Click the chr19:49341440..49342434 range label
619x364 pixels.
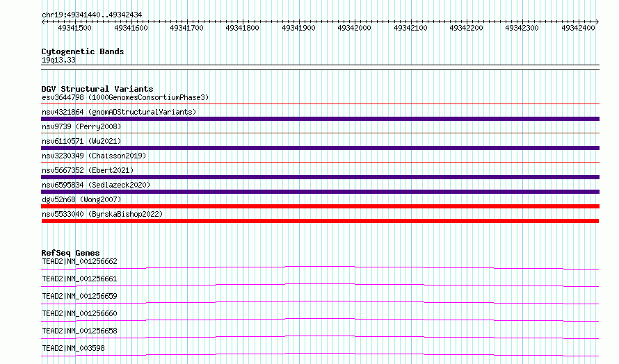coord(92,15)
